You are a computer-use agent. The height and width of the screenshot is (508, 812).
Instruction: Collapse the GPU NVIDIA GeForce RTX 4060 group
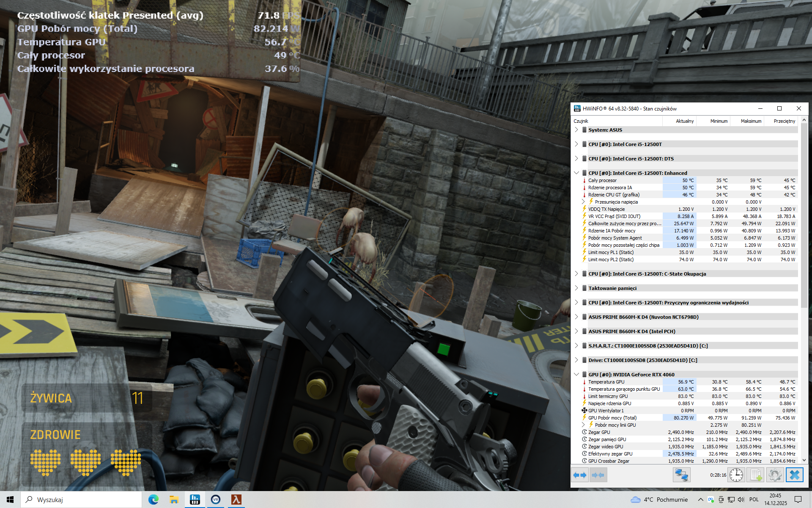[x=576, y=374]
